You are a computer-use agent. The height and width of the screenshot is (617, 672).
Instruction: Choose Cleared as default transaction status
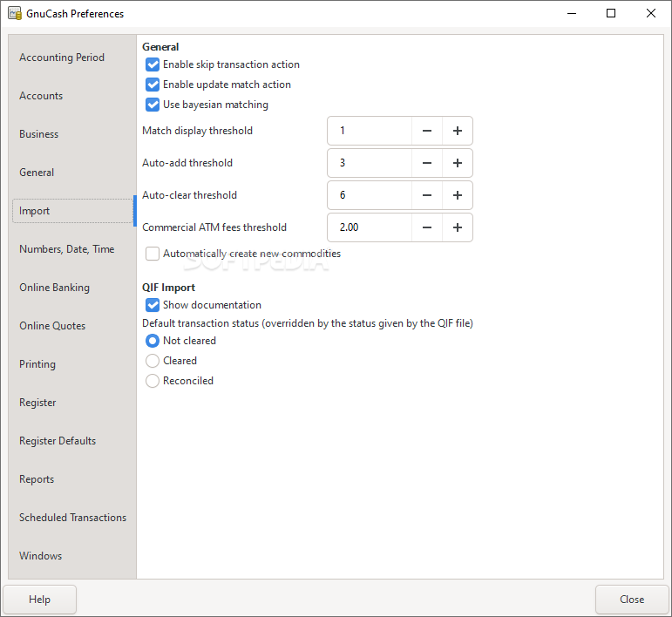tap(153, 361)
